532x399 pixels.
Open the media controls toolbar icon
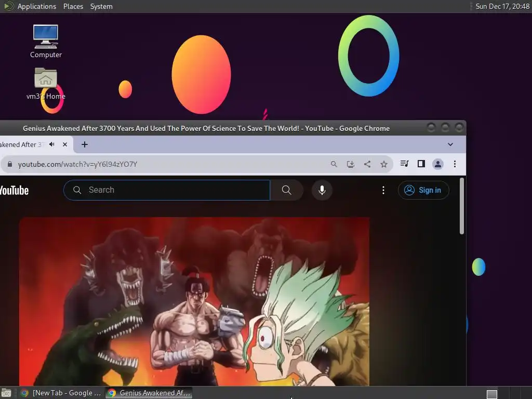tap(404, 164)
